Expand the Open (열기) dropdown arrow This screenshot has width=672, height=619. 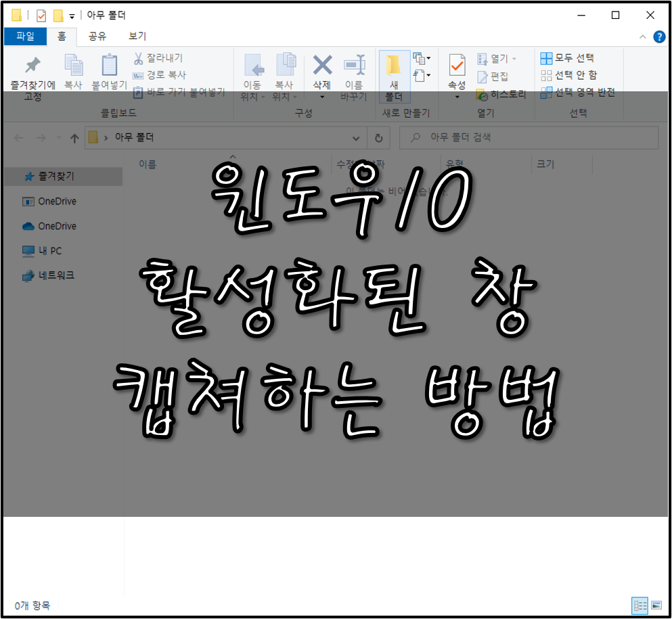tap(514, 59)
